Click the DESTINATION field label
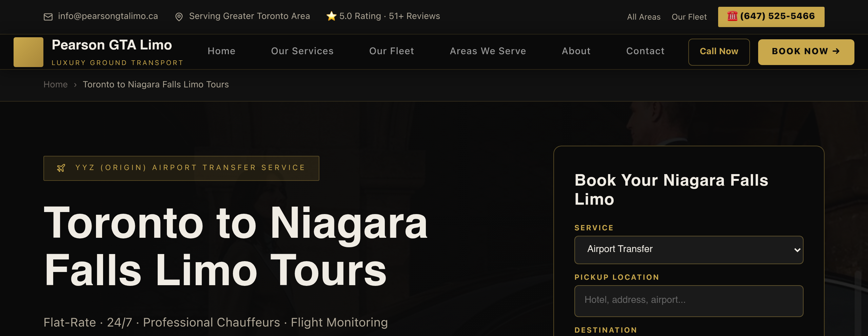This screenshot has height=336, width=868. point(606,330)
